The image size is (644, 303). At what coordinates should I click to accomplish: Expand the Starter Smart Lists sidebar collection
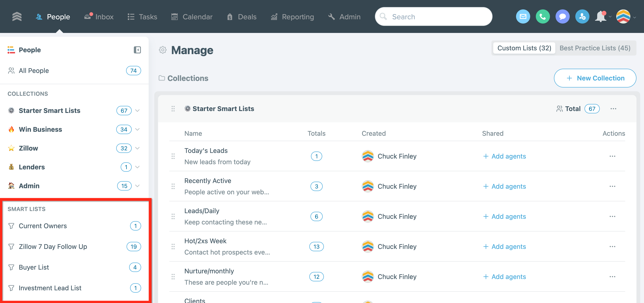137,111
